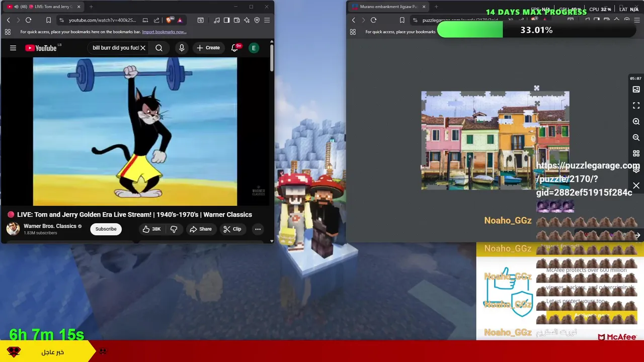Like the video showing 38K likes
The height and width of the screenshot is (362, 644).
[151, 229]
